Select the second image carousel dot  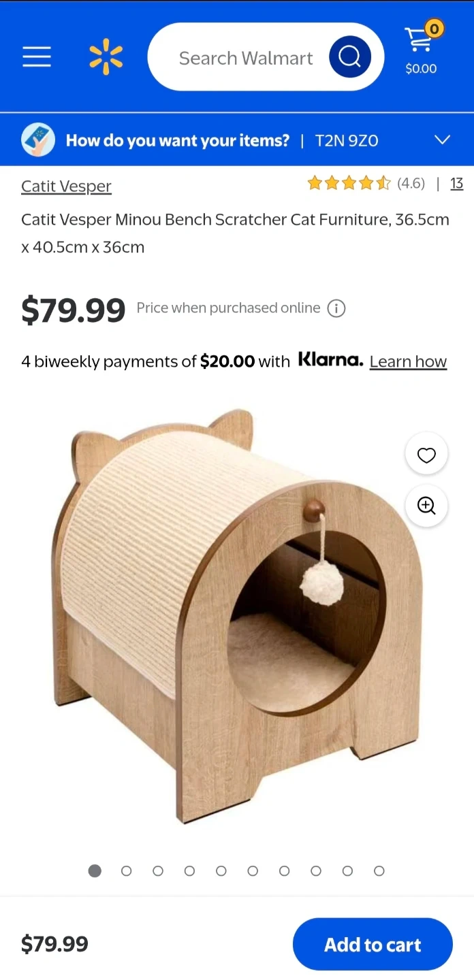(x=126, y=871)
